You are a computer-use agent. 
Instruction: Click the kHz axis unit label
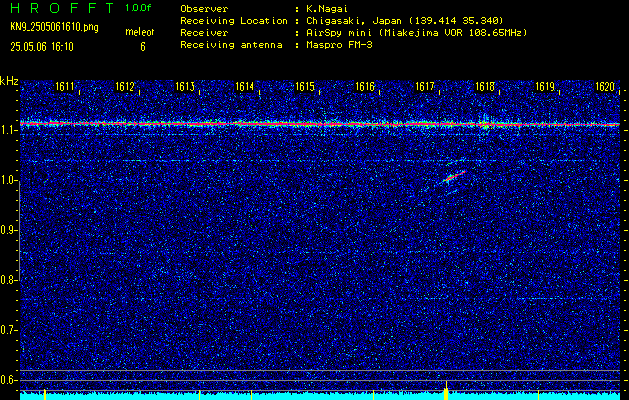(9, 81)
